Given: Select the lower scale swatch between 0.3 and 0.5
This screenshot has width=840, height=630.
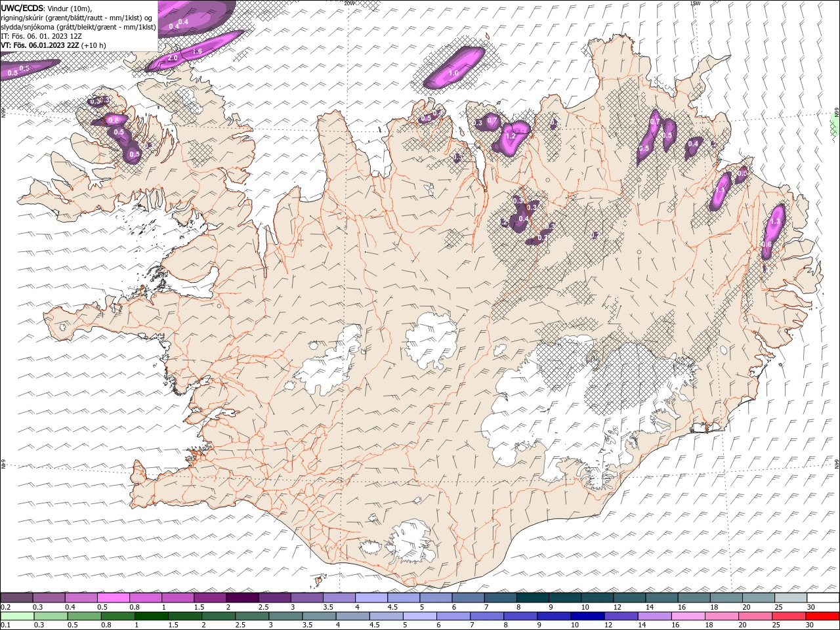Looking at the screenshot, I should [51, 616].
